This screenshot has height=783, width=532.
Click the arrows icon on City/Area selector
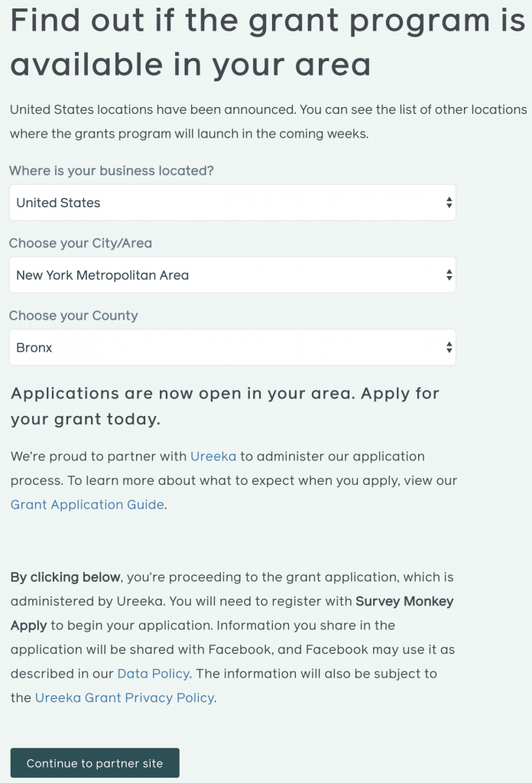(449, 275)
